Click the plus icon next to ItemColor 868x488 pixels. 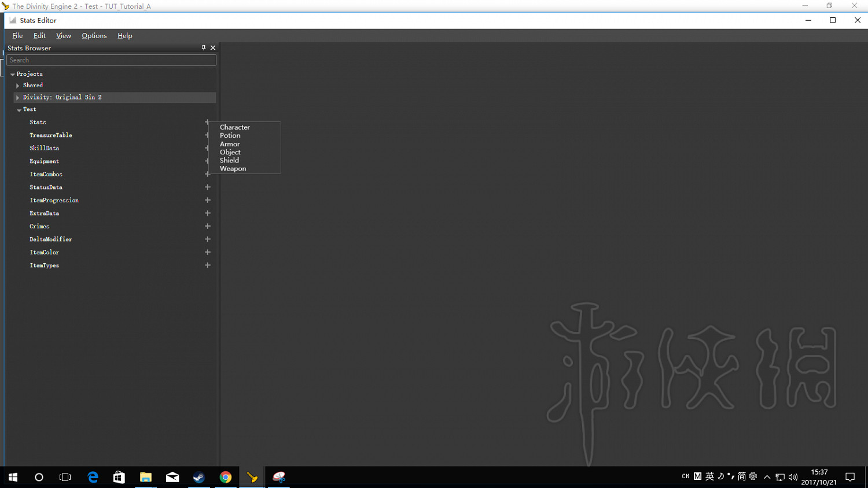[208, 252]
